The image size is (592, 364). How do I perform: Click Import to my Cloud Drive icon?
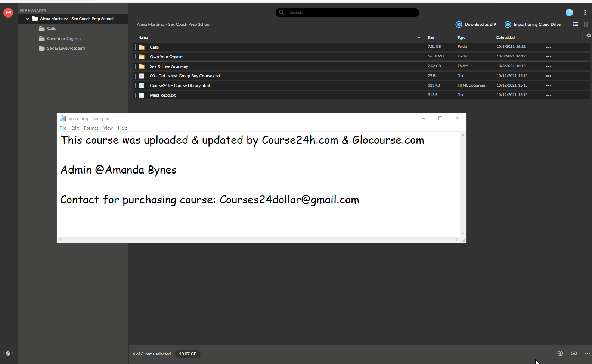point(508,24)
